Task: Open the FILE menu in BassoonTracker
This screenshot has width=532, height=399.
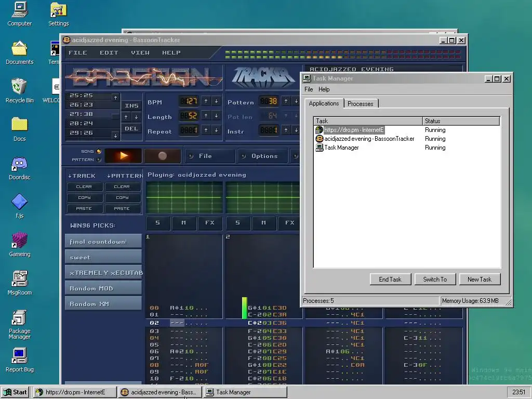Action: [78, 52]
